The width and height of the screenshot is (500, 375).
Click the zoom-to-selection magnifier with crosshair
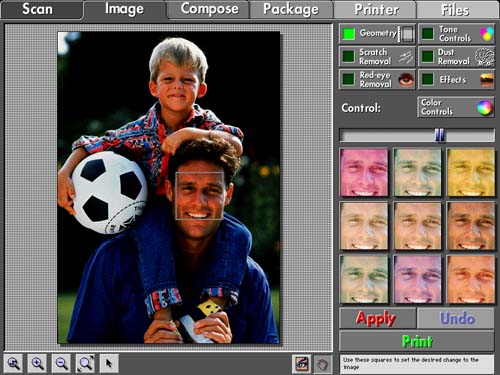[13, 363]
